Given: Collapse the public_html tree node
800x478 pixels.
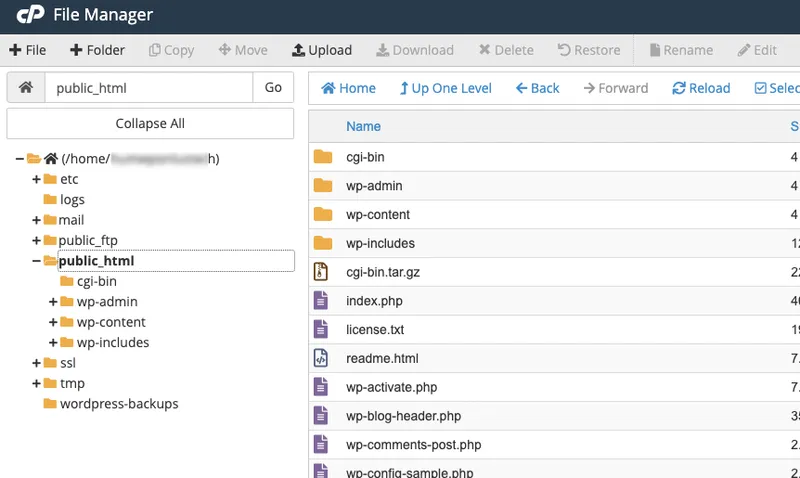Looking at the screenshot, I should point(37,261).
